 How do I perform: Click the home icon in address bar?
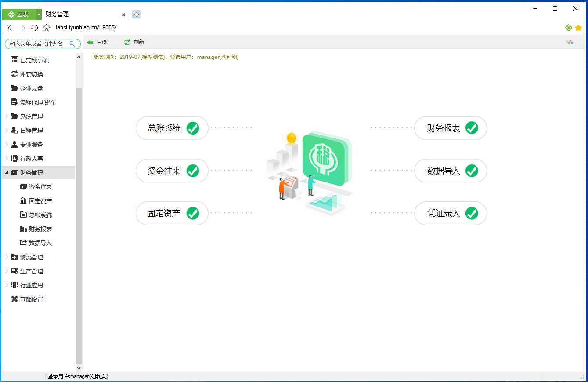[47, 28]
